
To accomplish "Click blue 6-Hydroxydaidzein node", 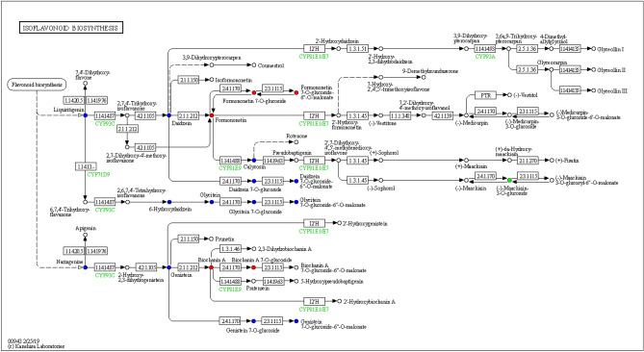I will tap(169, 202).
